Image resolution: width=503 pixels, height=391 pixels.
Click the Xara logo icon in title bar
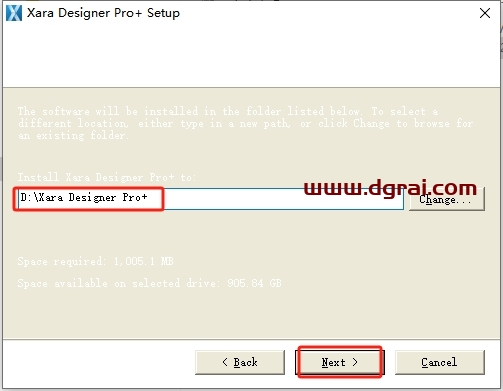pyautogui.click(x=14, y=13)
